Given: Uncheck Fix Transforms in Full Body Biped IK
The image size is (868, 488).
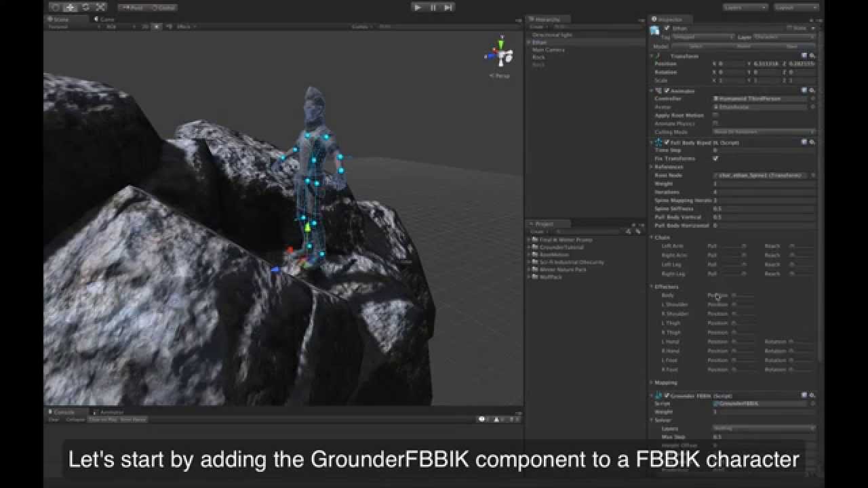Looking at the screenshot, I should (714, 158).
